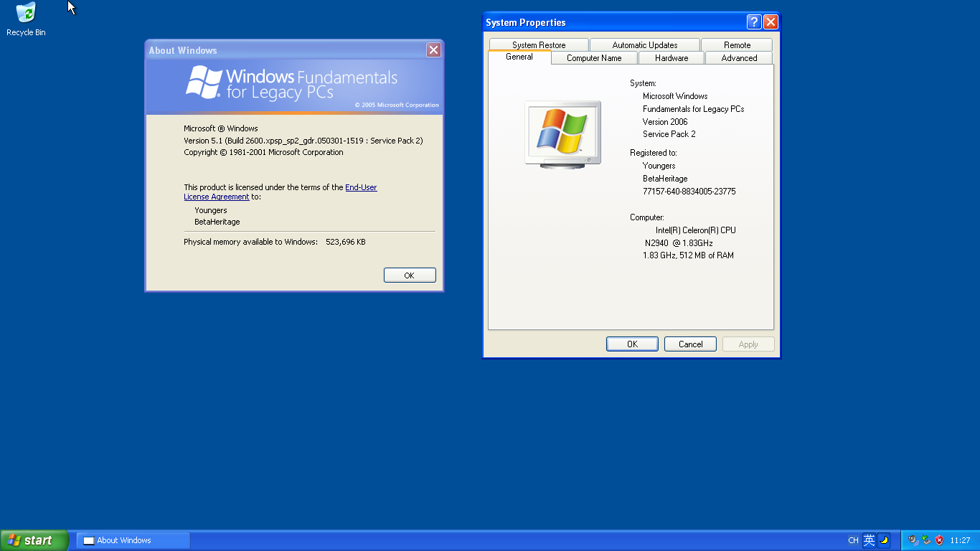The image size is (980, 551).
Task: Click the volume speaker tray icon
Action: click(x=913, y=540)
